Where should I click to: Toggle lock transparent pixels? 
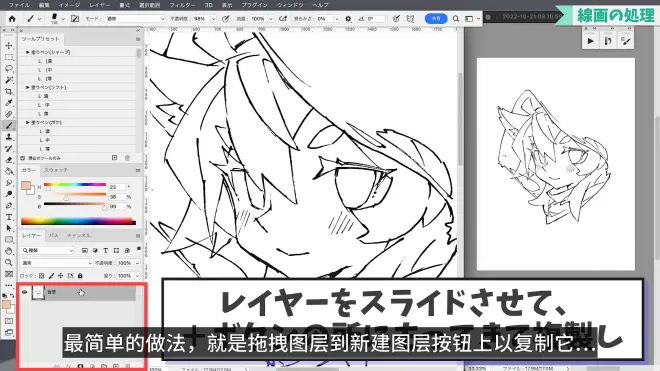tap(41, 276)
